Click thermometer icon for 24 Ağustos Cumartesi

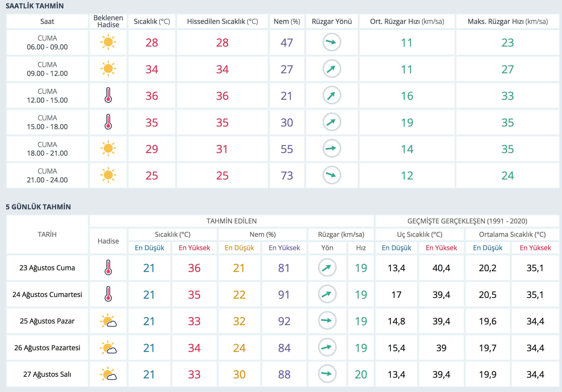108,294
